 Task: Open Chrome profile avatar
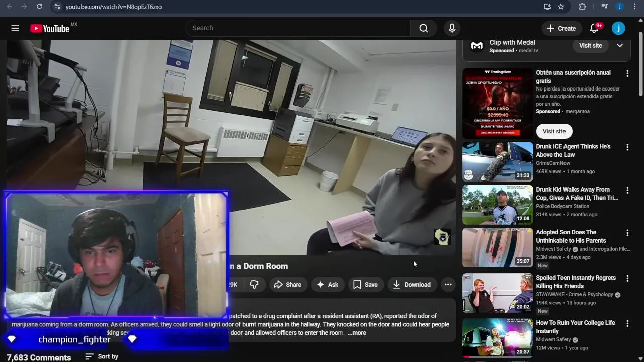pyautogui.click(x=620, y=7)
